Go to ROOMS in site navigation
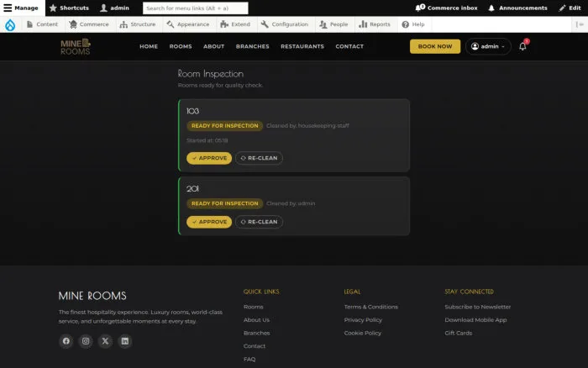Screen dimensions: 588x368 pyautogui.click(x=181, y=46)
